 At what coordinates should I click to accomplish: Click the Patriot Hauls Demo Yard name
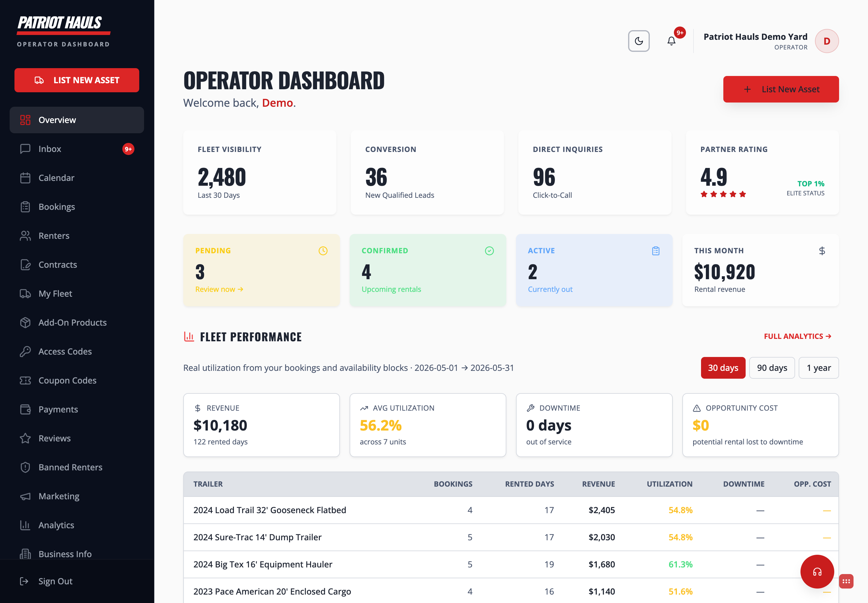(x=755, y=37)
